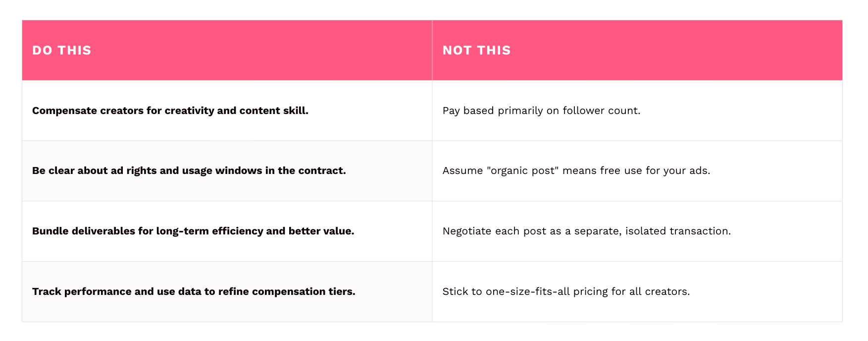Screen dimensions: 868x341
Task: Click the word "Compensate" in first row
Action: (x=64, y=111)
